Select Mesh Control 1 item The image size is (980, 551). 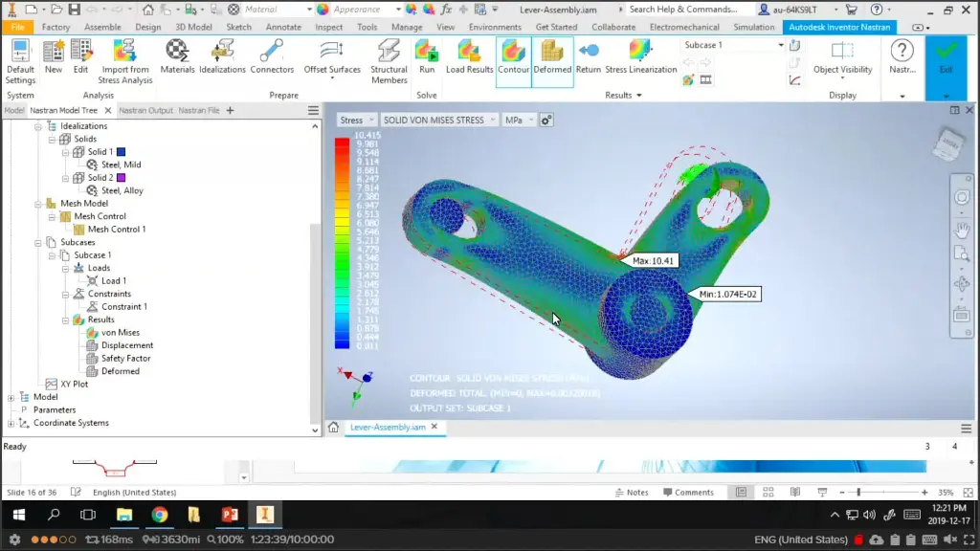[x=117, y=230]
